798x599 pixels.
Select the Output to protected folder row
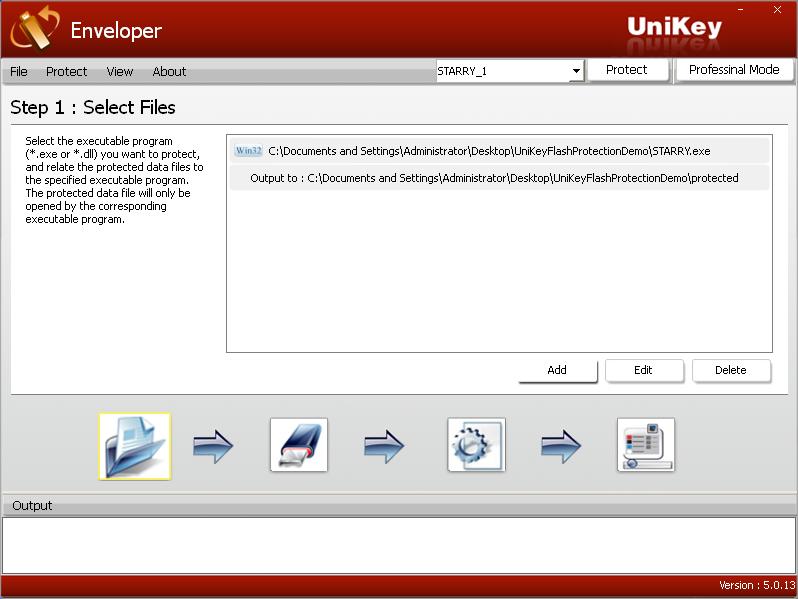(x=499, y=178)
